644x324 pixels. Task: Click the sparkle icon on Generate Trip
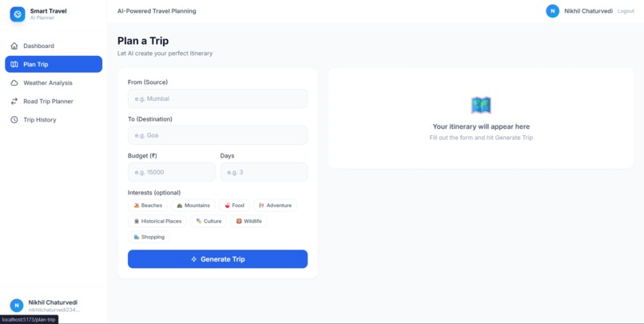pos(194,259)
